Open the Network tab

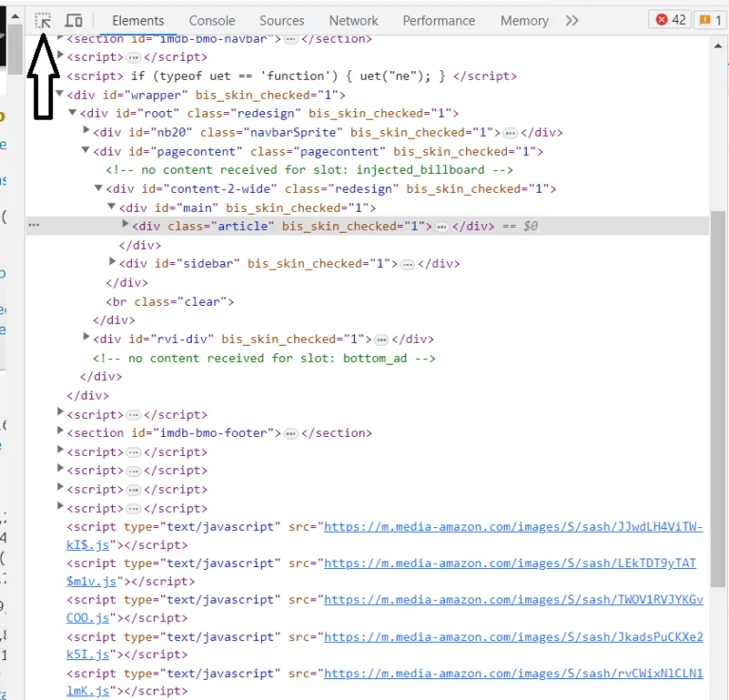coord(354,21)
